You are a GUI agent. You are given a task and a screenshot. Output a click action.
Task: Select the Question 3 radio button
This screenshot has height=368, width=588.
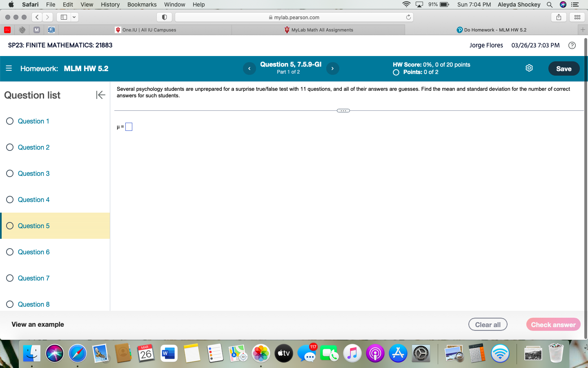tap(10, 173)
